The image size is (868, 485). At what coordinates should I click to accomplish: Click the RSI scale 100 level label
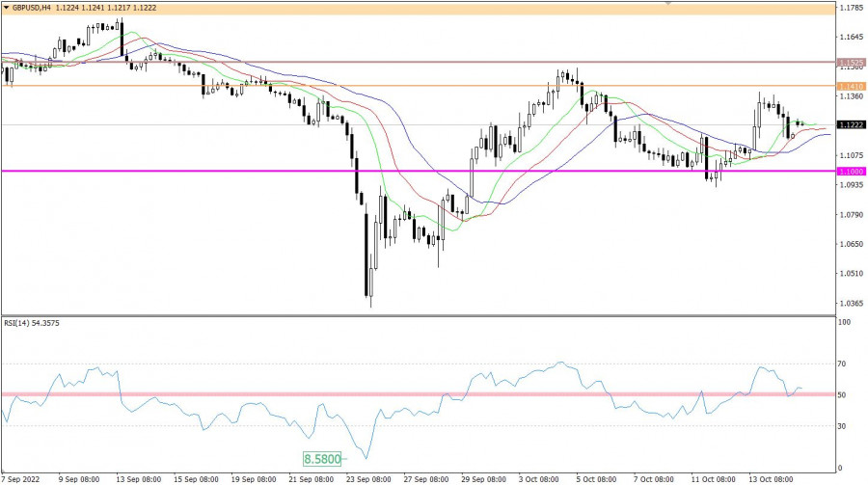pos(846,322)
